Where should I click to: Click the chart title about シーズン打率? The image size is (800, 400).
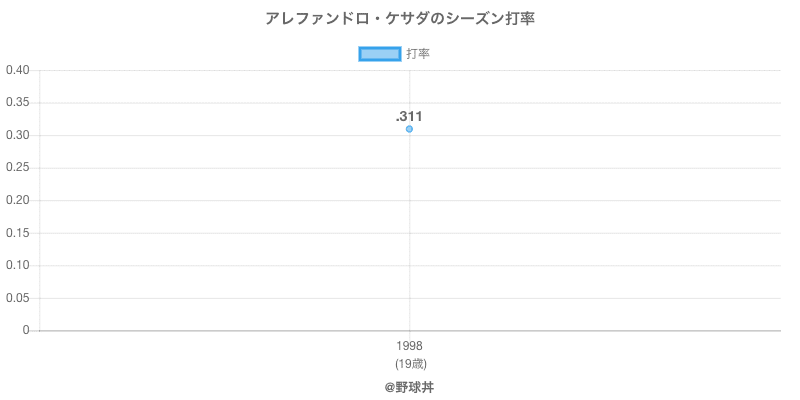click(x=400, y=19)
